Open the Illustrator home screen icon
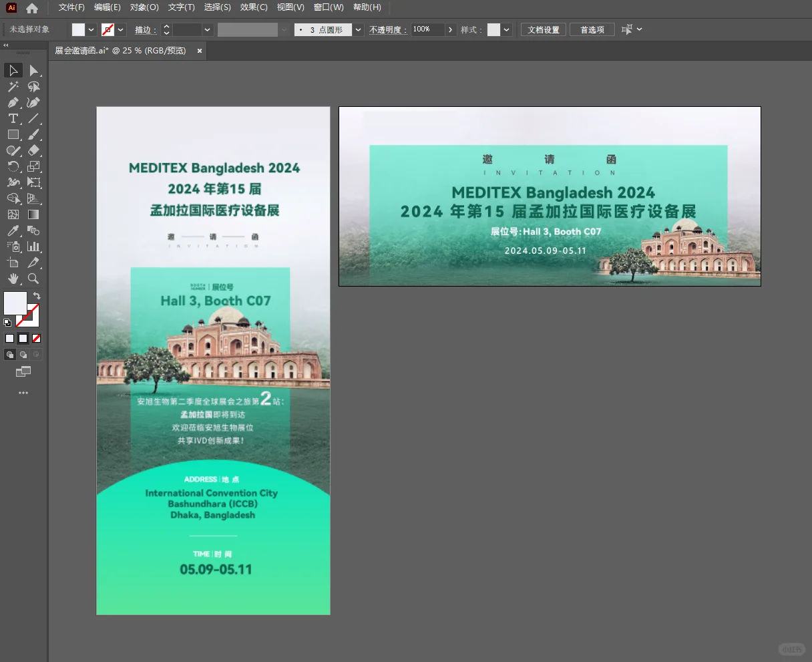This screenshot has width=812, height=662. point(31,7)
